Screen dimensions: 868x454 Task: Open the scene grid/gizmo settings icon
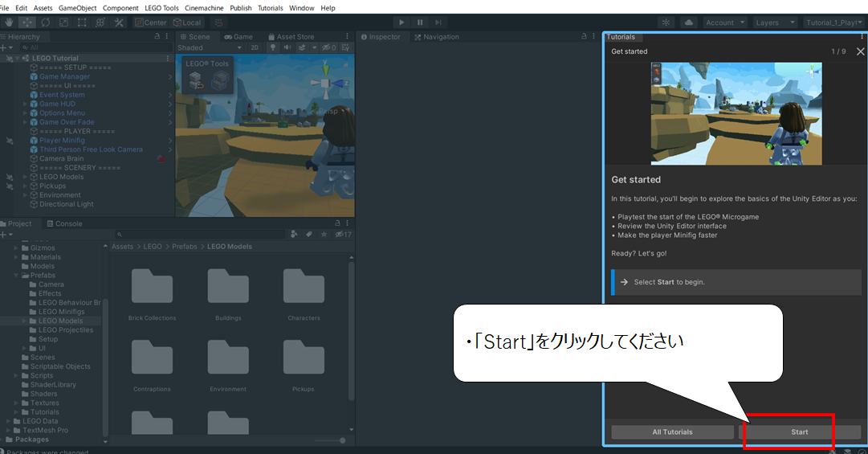[345, 47]
